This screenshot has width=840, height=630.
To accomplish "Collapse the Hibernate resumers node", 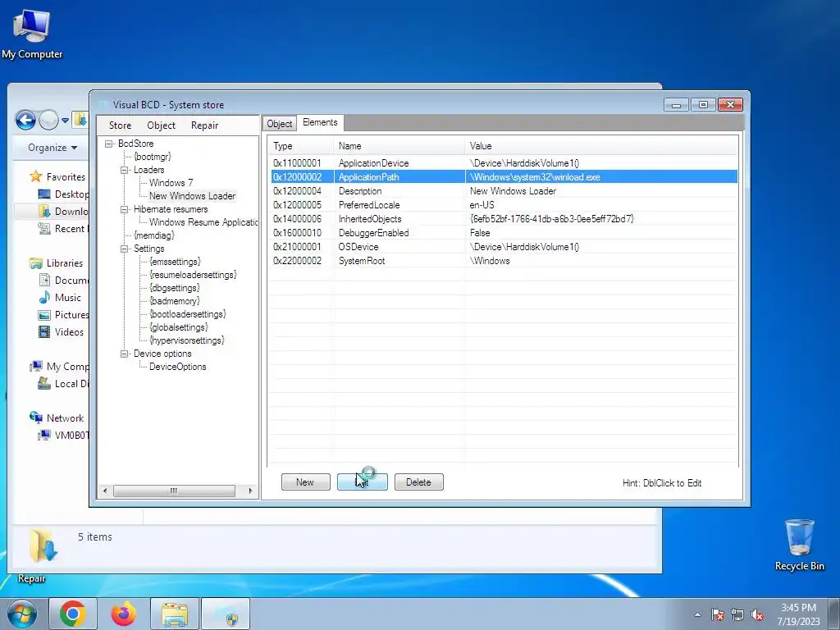I will tap(125, 209).
